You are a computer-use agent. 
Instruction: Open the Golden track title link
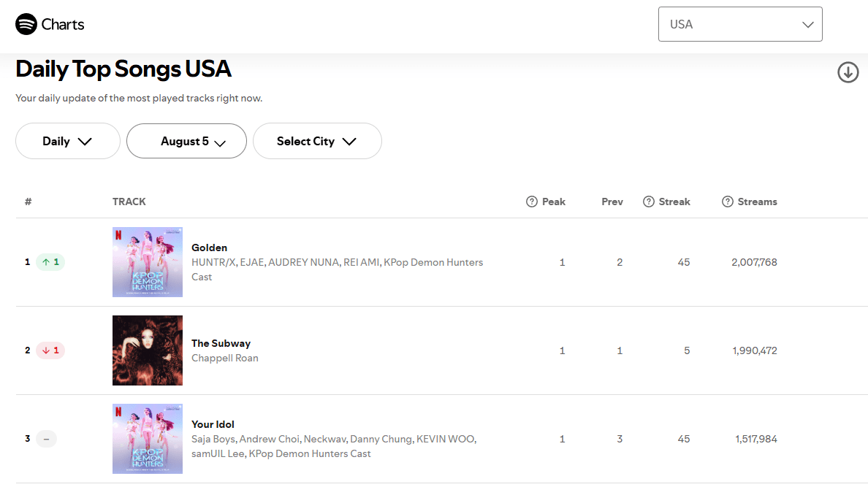209,248
